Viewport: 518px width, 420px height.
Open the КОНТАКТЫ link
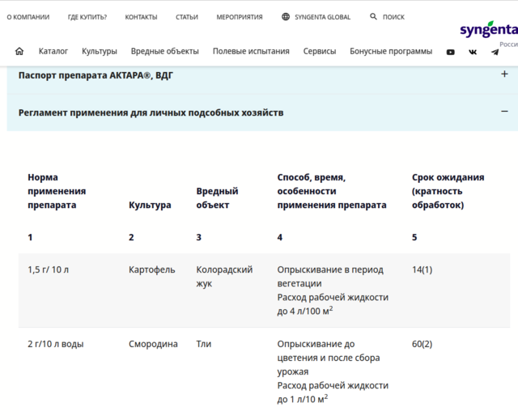tap(141, 17)
